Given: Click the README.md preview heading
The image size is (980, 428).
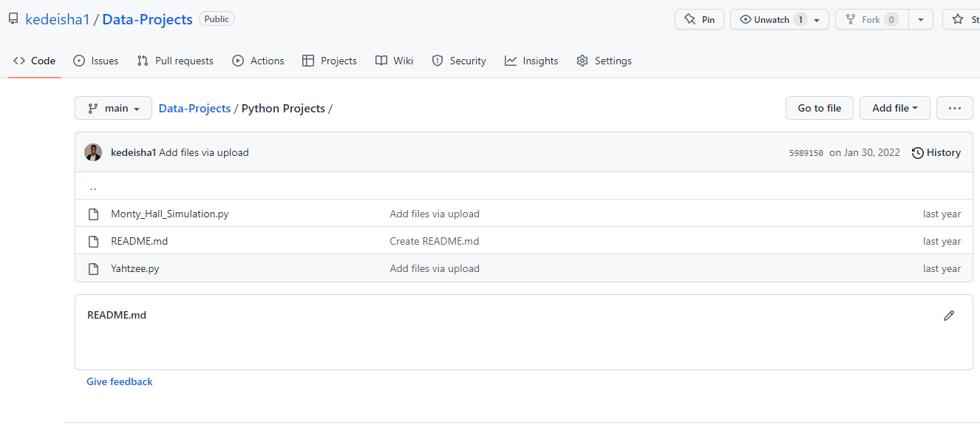Looking at the screenshot, I should [x=117, y=315].
